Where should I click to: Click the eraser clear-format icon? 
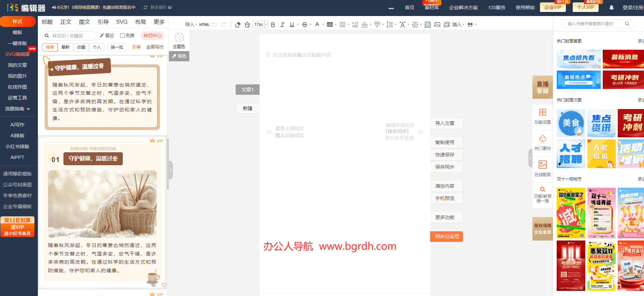(x=238, y=25)
